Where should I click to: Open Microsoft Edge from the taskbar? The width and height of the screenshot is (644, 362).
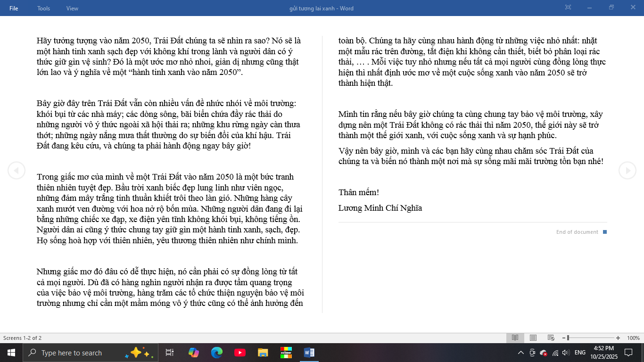tap(216, 353)
